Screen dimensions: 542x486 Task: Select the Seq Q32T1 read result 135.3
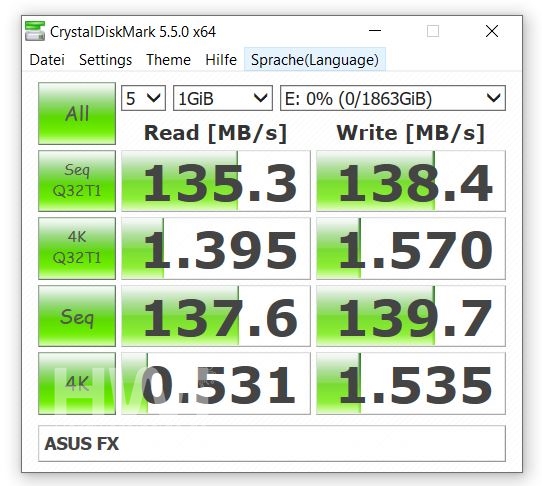216,181
